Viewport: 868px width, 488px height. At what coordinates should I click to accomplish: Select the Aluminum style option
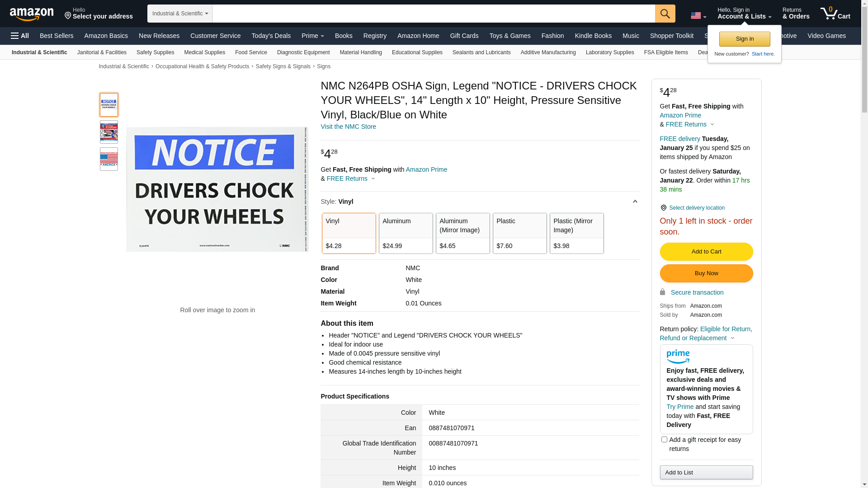coord(406,233)
